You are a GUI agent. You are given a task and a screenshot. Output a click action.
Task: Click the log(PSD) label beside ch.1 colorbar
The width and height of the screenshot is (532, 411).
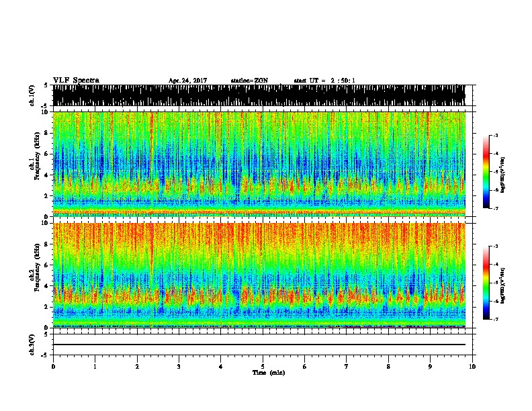(x=502, y=175)
